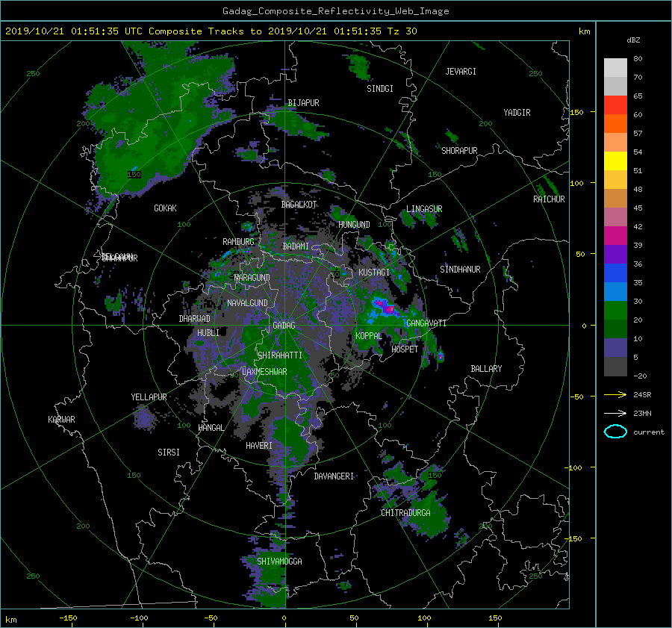Click the YADGIR city label
Screen dimensions: 672x628
click(x=517, y=113)
